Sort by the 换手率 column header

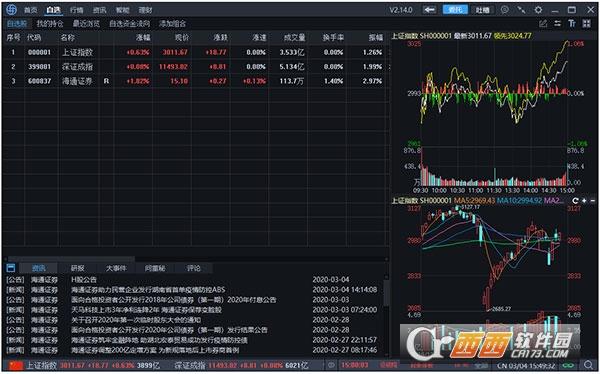point(333,38)
